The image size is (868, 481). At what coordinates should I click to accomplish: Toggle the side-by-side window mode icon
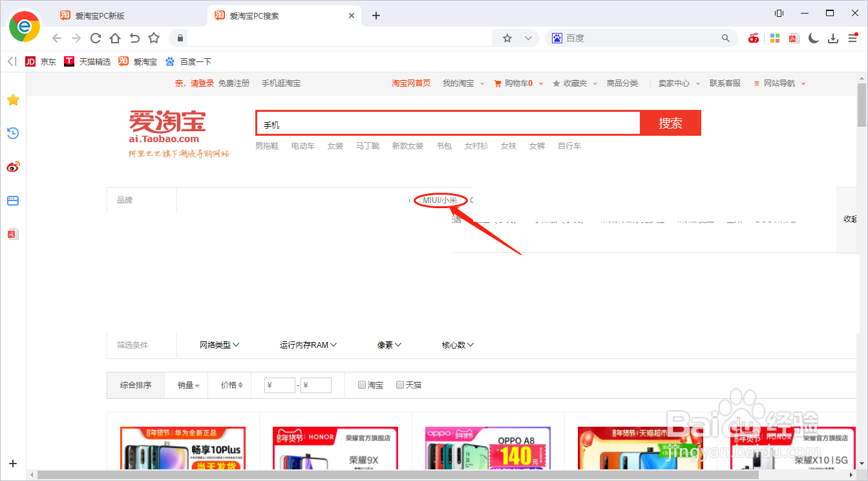[x=779, y=14]
